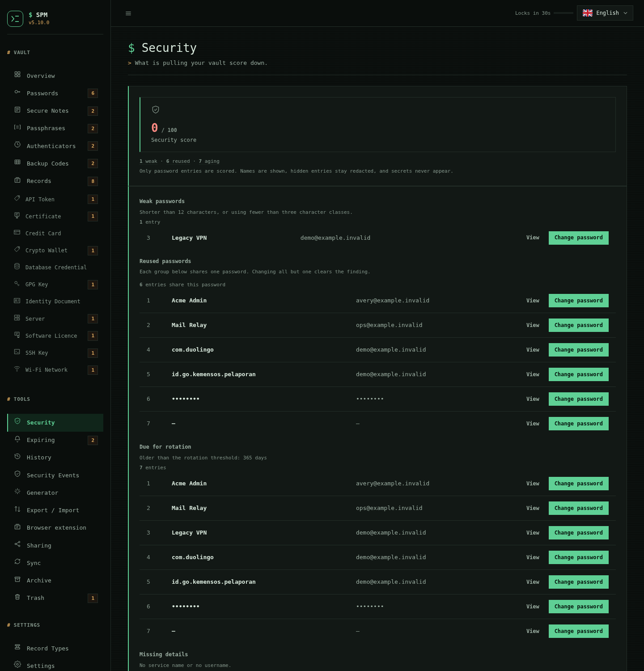Click the hamburger menu icon
The width and height of the screenshot is (644, 671).
click(x=128, y=13)
